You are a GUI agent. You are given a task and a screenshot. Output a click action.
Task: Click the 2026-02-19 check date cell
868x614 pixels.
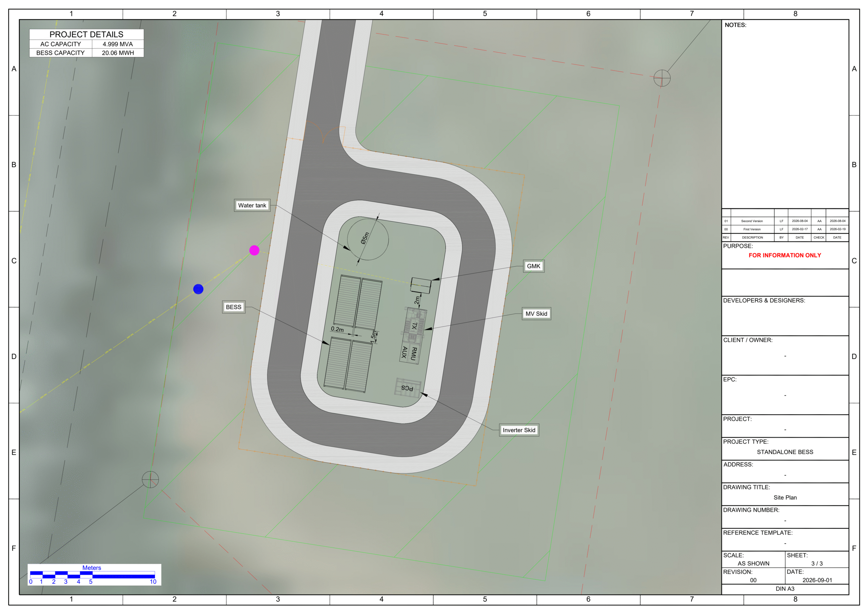click(837, 229)
